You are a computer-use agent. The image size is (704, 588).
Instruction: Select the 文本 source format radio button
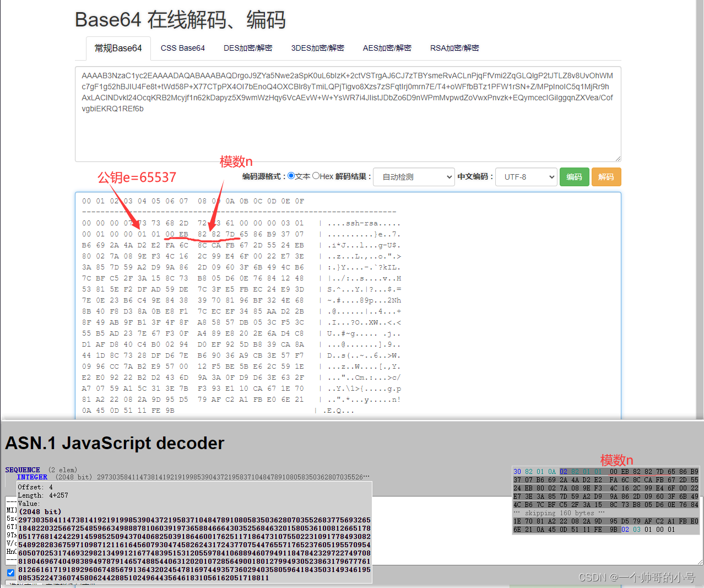pos(290,176)
